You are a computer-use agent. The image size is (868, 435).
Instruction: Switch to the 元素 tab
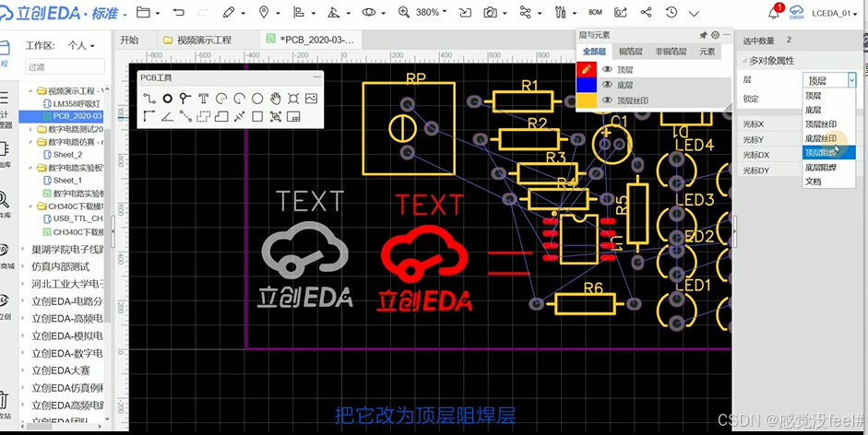(707, 52)
